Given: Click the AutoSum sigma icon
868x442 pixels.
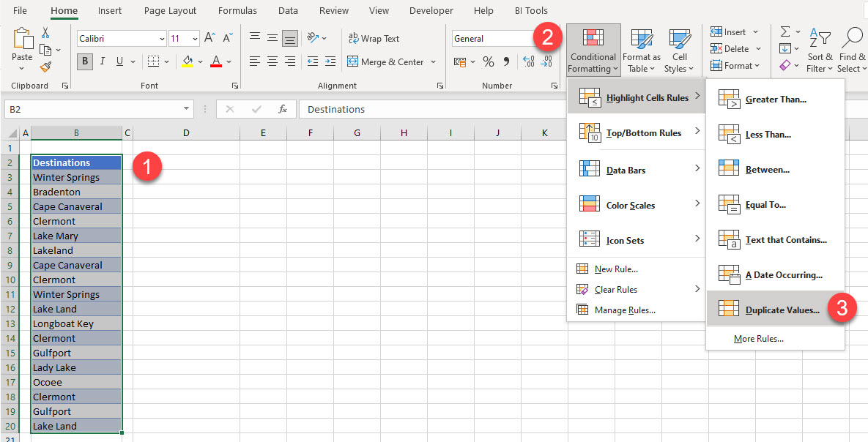Looking at the screenshot, I should click(785, 31).
